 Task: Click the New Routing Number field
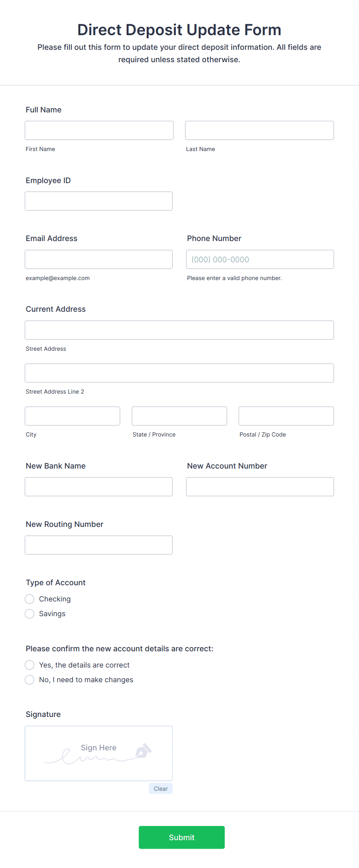tap(98, 545)
